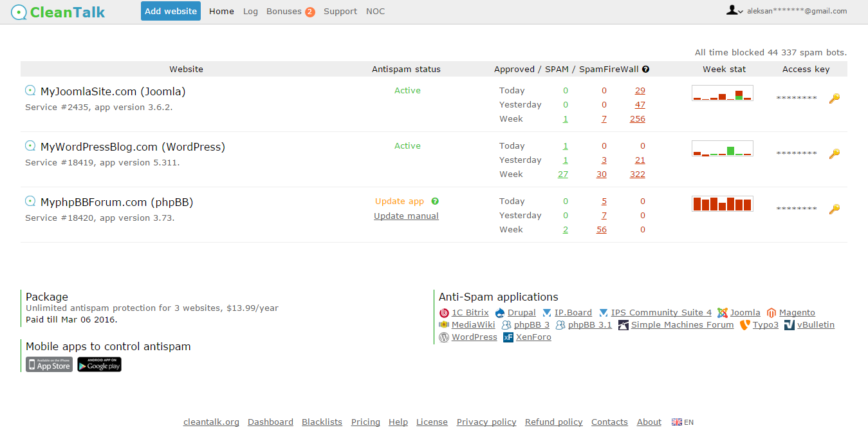
Task: View phpBB forum week stat chart
Action: tap(722, 204)
